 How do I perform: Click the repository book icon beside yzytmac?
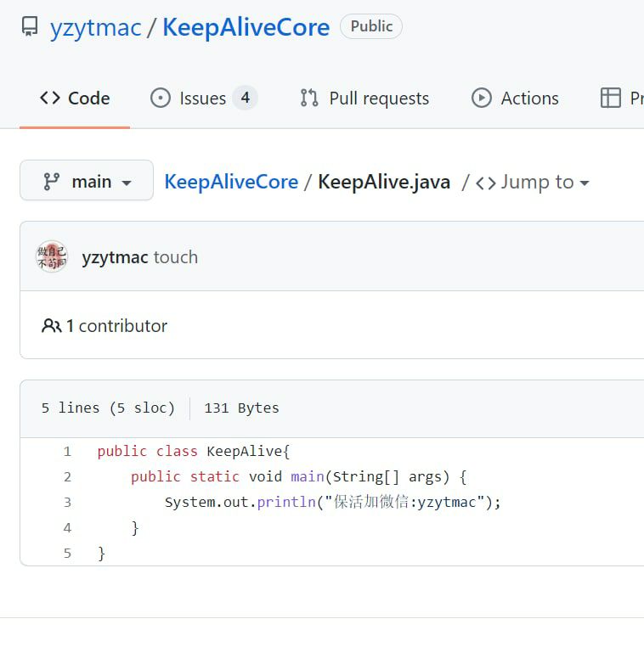click(30, 27)
